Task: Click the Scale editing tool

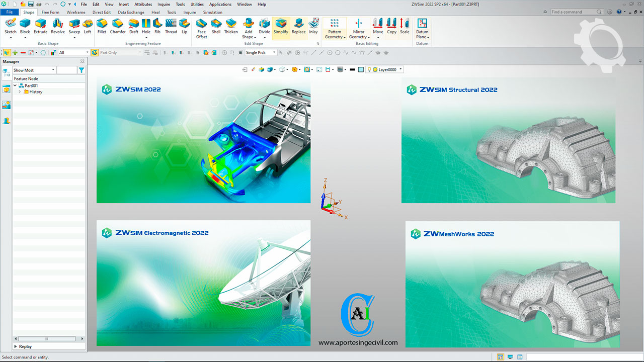Action: click(x=405, y=26)
